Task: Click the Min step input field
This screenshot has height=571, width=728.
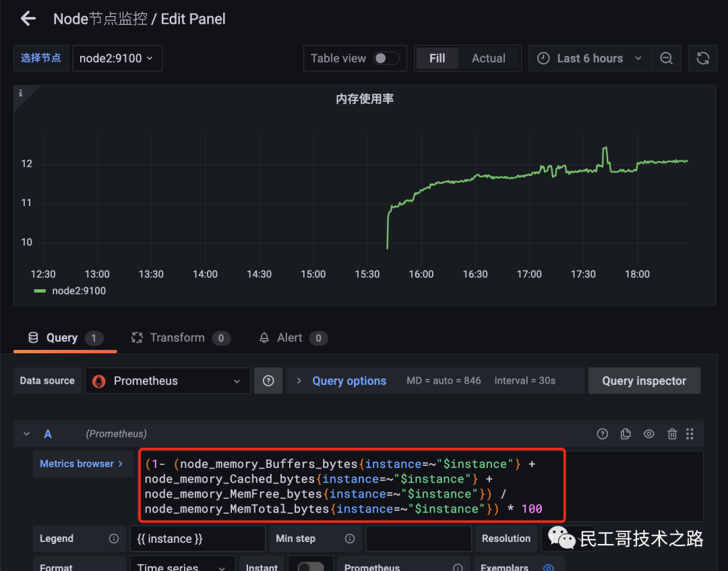Action: [x=419, y=539]
